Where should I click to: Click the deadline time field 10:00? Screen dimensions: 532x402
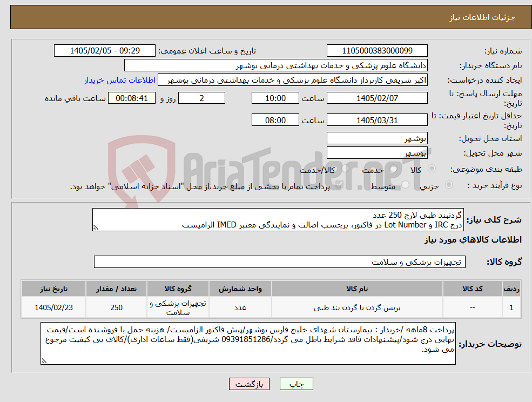(x=275, y=98)
